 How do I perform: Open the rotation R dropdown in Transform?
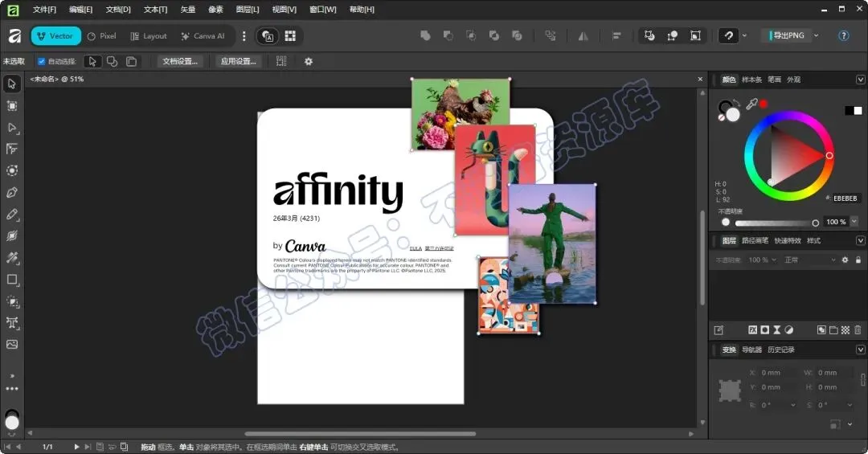[x=793, y=405]
